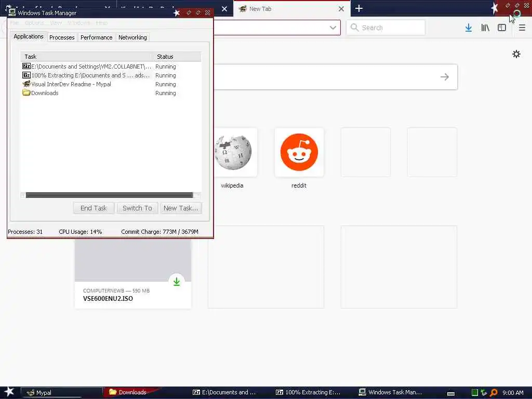Toggle the browser sidebar icon
Viewport: 532px width, 399px height.
(x=502, y=28)
